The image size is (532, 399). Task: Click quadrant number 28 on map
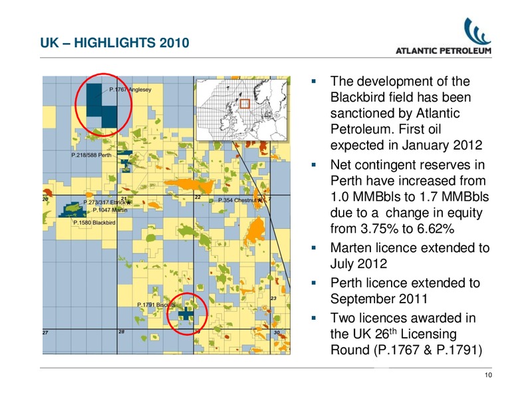tap(122, 331)
